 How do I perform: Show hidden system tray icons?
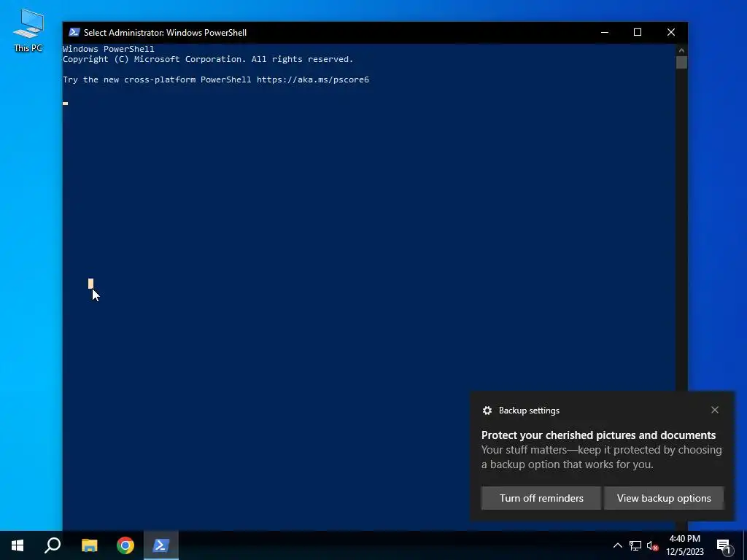[617, 545]
